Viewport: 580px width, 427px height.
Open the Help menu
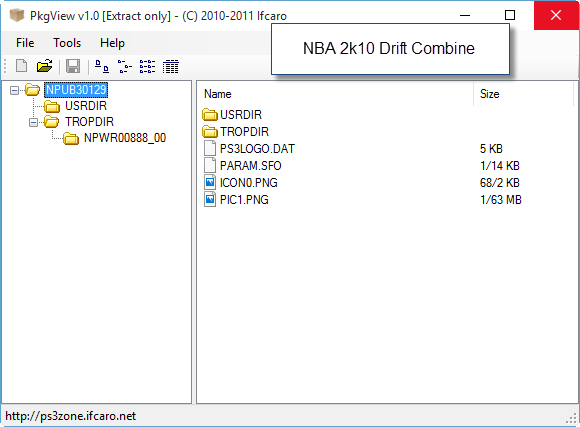pos(112,43)
